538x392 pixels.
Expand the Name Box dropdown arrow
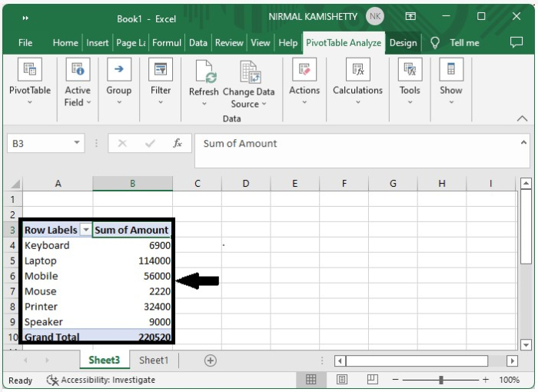[78, 144]
